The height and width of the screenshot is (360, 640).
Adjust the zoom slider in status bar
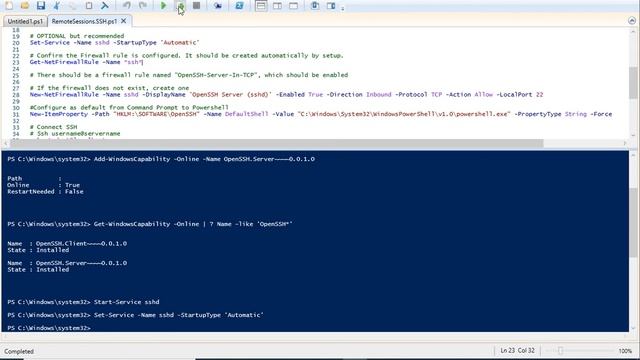560,351
